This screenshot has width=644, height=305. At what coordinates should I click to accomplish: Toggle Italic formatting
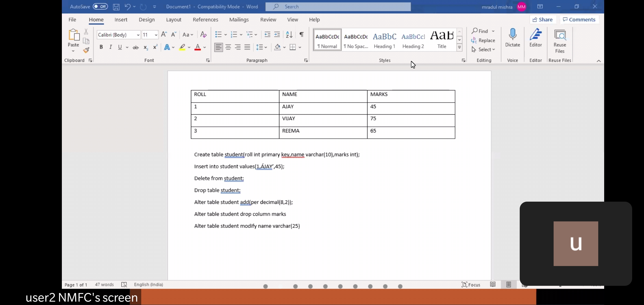pos(110,47)
